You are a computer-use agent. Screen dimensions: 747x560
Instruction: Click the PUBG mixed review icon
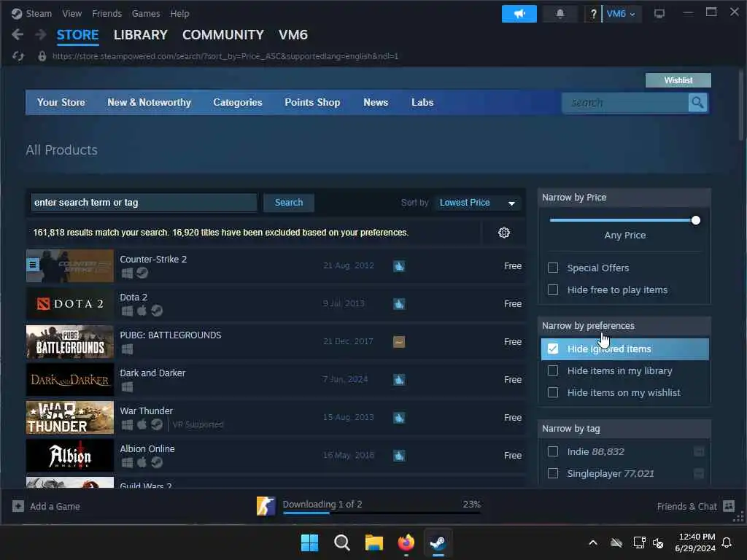click(x=399, y=342)
